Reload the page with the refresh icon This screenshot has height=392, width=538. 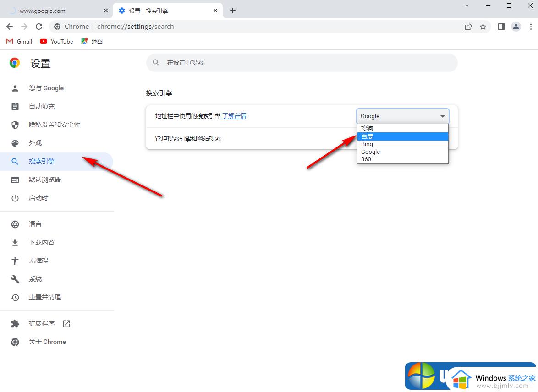tap(39, 27)
